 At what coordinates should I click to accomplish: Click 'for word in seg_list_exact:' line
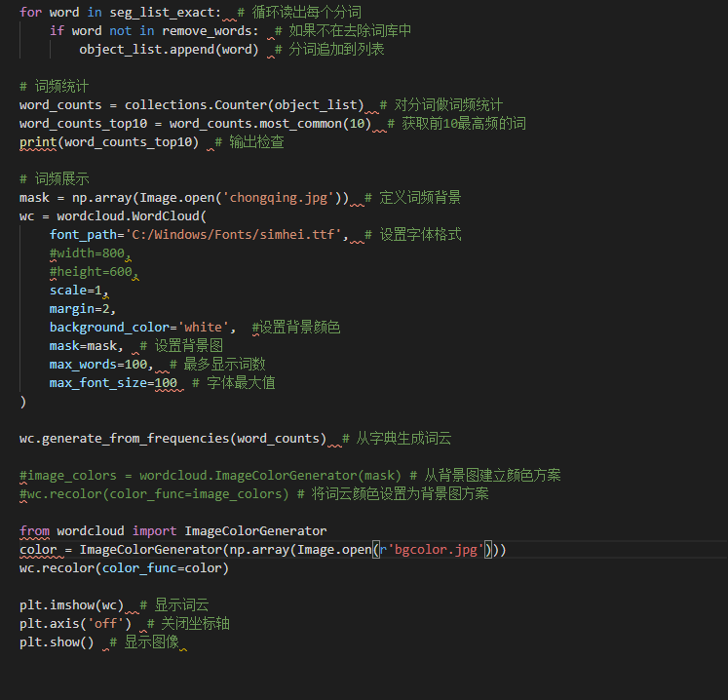click(x=120, y=12)
